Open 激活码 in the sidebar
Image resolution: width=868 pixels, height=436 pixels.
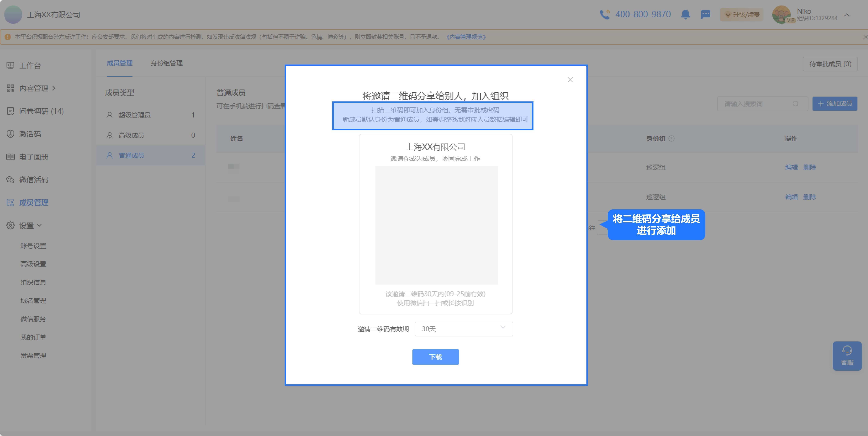[30, 134]
